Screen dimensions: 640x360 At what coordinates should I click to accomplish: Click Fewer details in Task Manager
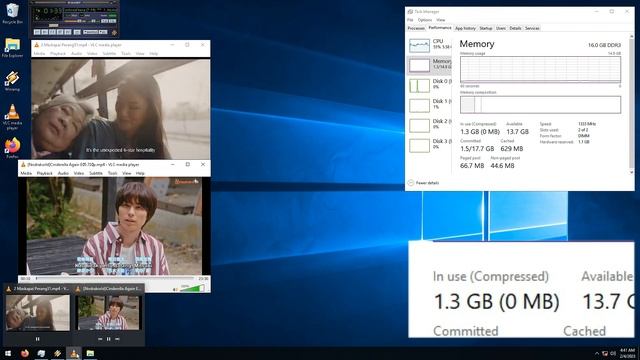click(x=423, y=183)
